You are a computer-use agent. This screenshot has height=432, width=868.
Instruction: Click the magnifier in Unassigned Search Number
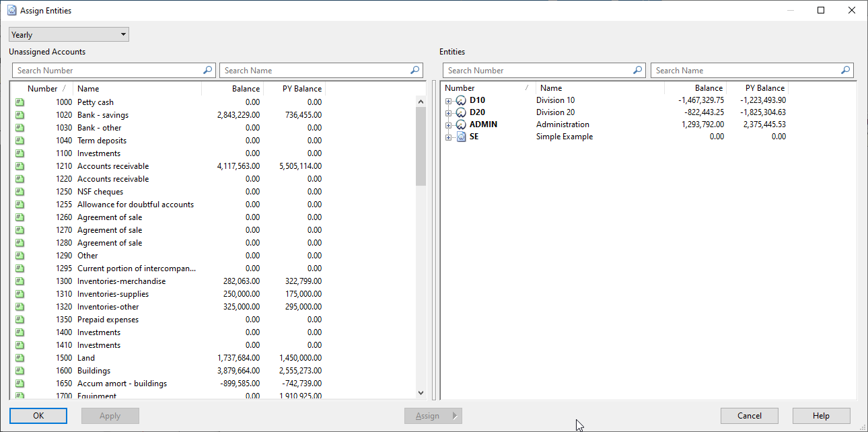tap(207, 70)
